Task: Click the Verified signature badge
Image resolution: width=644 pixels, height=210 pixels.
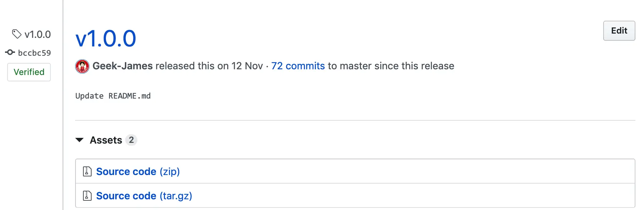Action: click(29, 72)
